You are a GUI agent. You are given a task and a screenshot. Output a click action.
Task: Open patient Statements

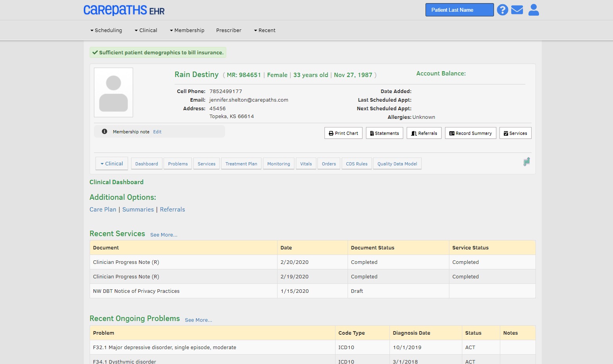pos(384,133)
